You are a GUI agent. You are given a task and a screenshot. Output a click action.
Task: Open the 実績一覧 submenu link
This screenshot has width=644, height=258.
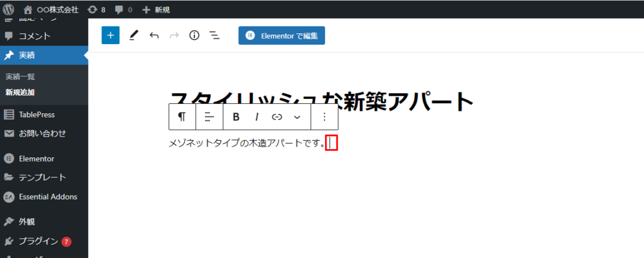tap(20, 76)
